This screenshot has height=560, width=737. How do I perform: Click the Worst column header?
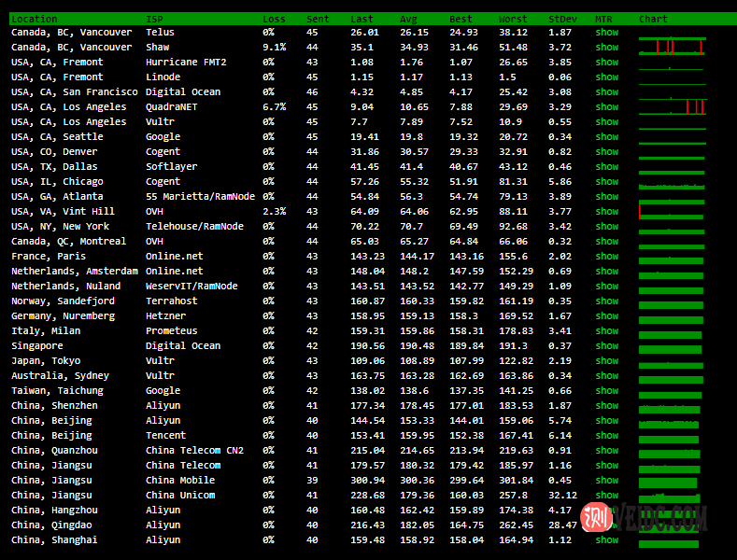coord(513,19)
